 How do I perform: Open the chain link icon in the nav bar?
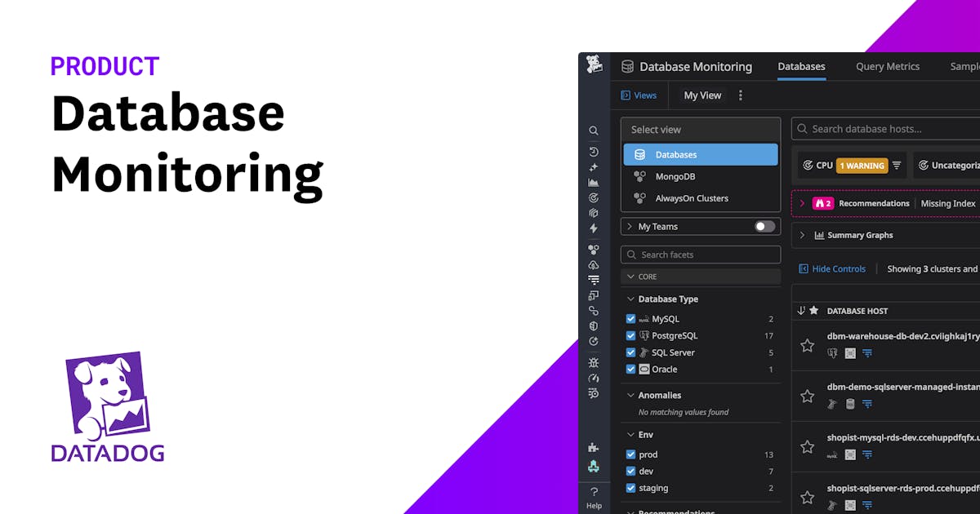pos(594,311)
